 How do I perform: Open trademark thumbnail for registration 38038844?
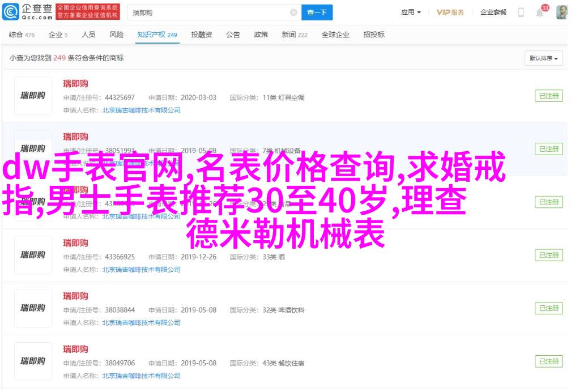coord(33,308)
